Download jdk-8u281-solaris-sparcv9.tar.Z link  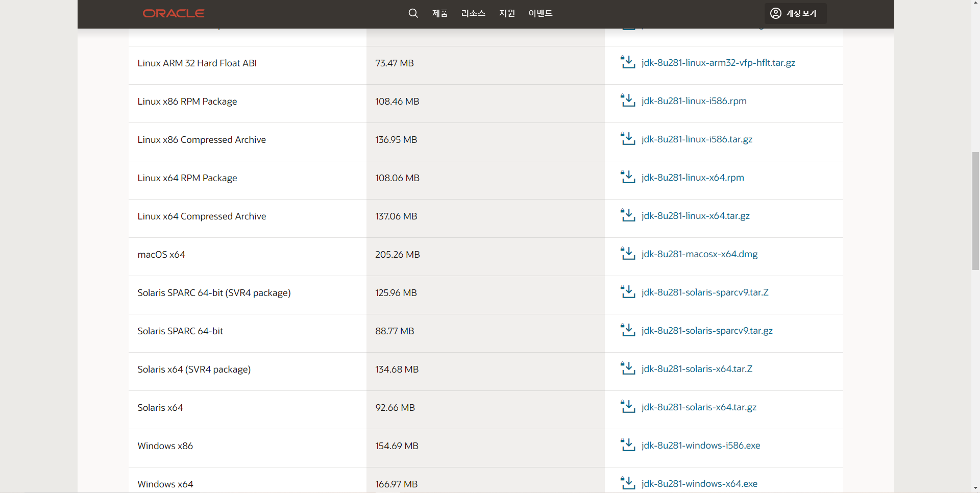point(705,292)
